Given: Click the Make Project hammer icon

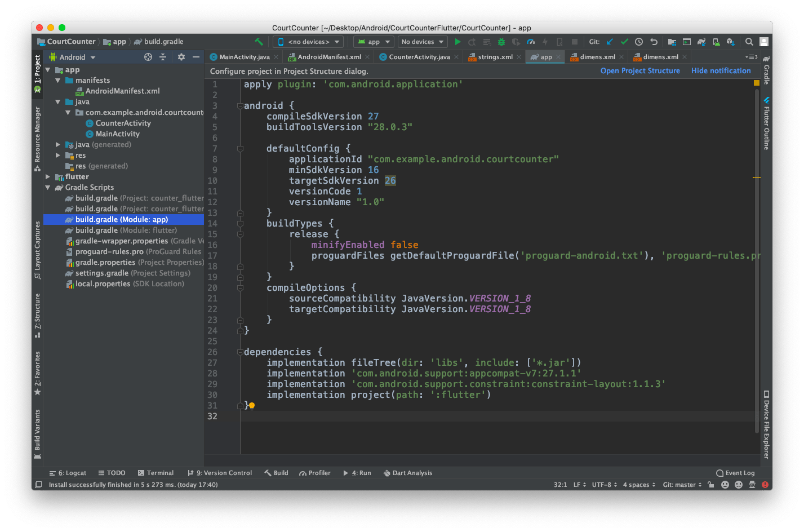Looking at the screenshot, I should [x=259, y=42].
